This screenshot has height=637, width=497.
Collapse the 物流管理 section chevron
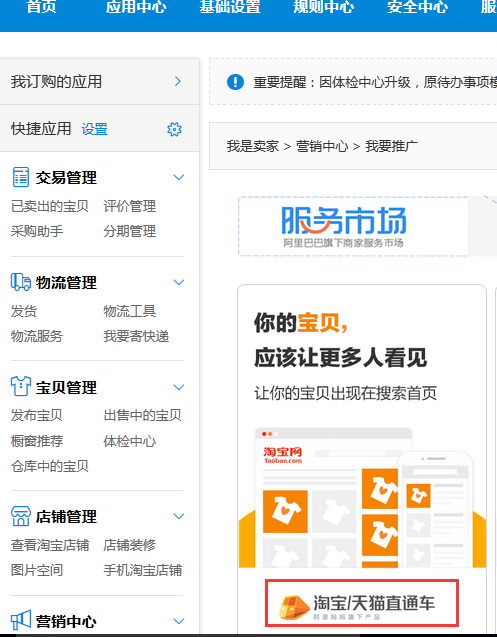pos(179,282)
